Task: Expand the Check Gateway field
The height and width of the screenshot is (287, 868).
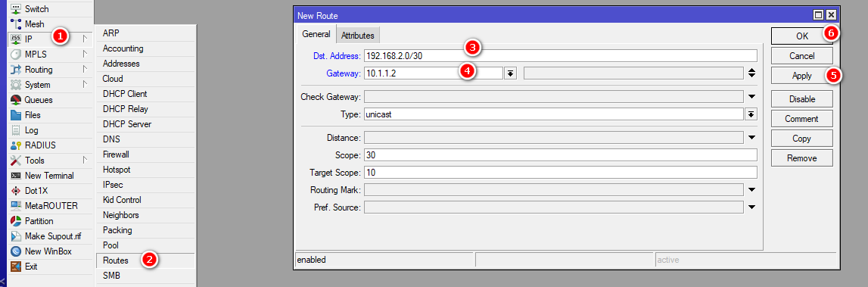Action: [751, 97]
